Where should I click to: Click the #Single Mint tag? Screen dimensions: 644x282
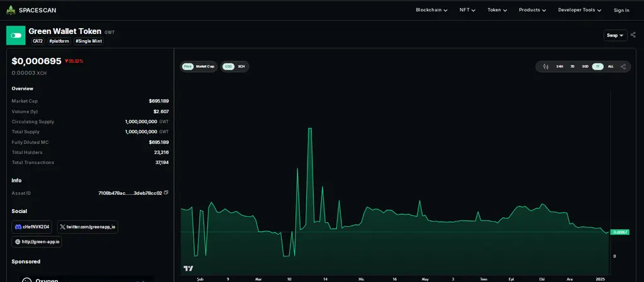coord(89,41)
